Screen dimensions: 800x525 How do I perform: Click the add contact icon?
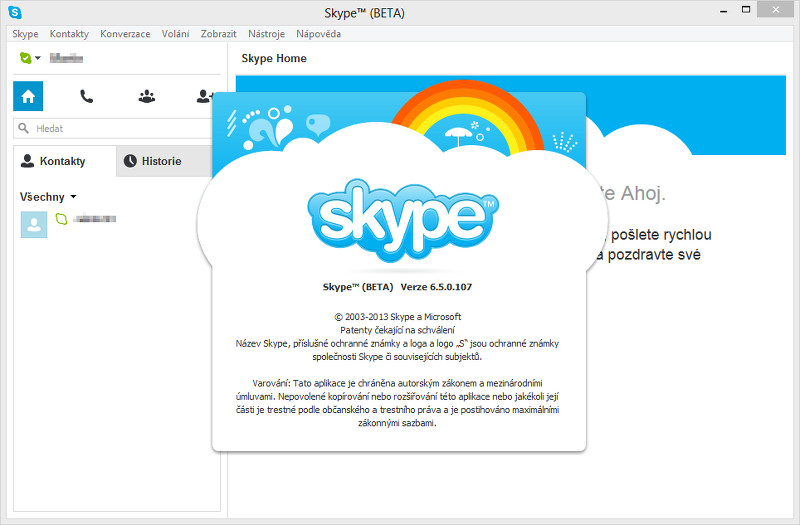point(204,96)
